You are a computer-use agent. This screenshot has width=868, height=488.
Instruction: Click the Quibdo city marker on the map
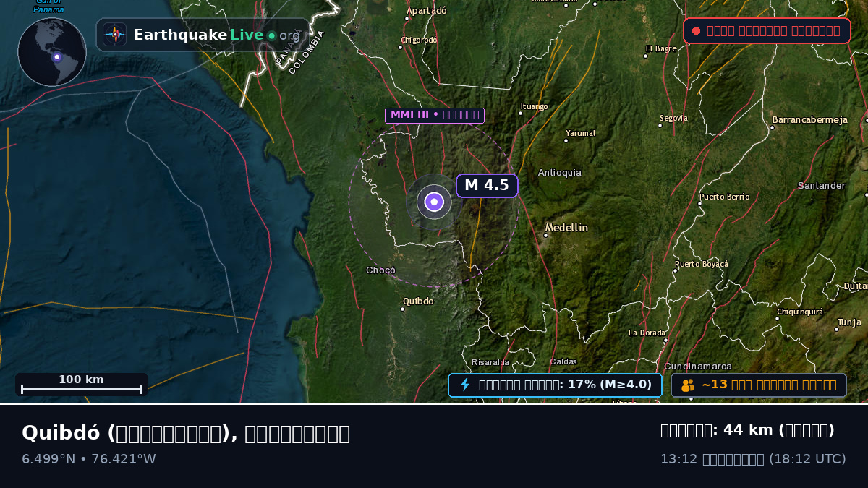point(403,309)
